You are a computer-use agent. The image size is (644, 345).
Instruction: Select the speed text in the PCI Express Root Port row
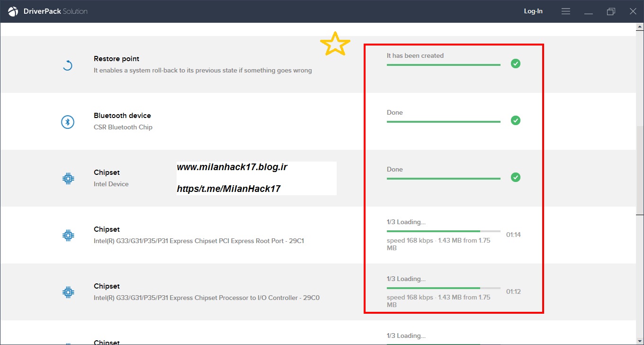click(438, 244)
